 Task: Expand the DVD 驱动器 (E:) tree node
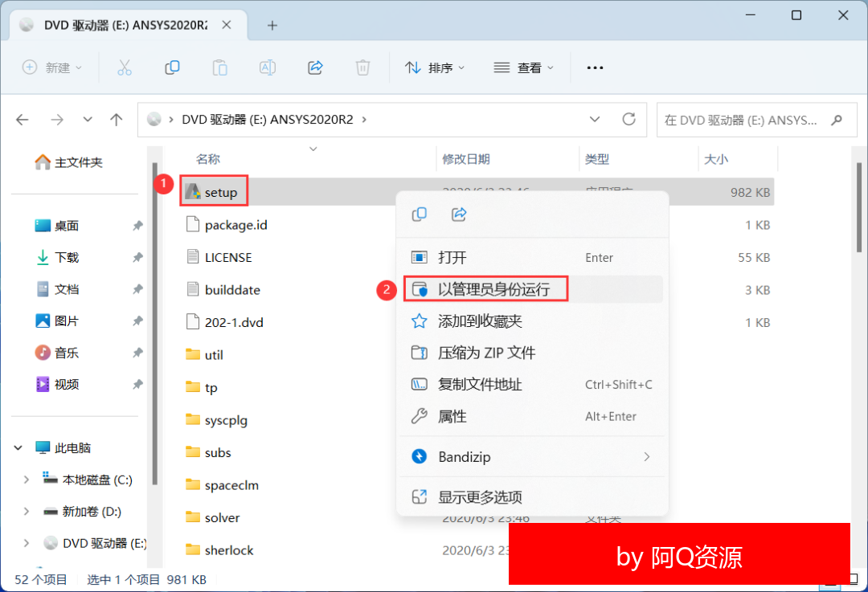tap(26, 543)
